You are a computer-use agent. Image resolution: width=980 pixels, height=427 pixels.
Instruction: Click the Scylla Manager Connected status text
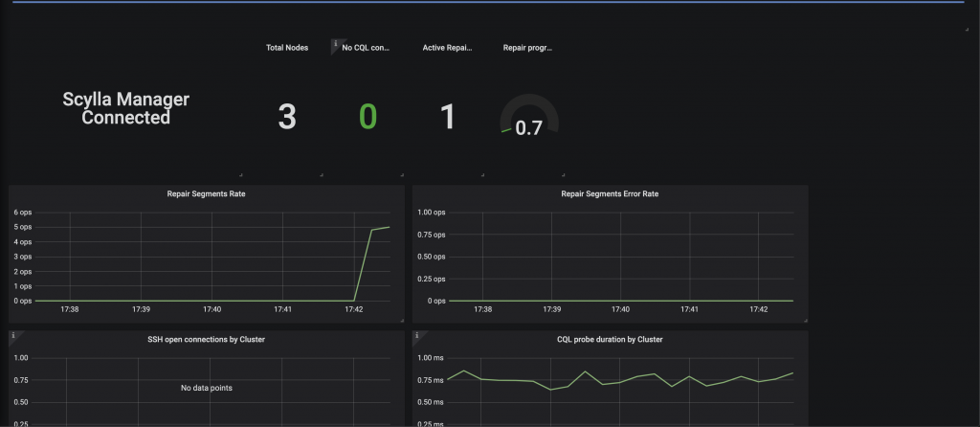[125, 108]
